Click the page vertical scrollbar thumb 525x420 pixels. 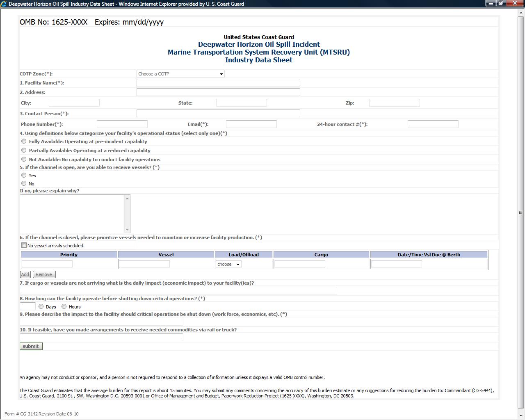click(521, 212)
